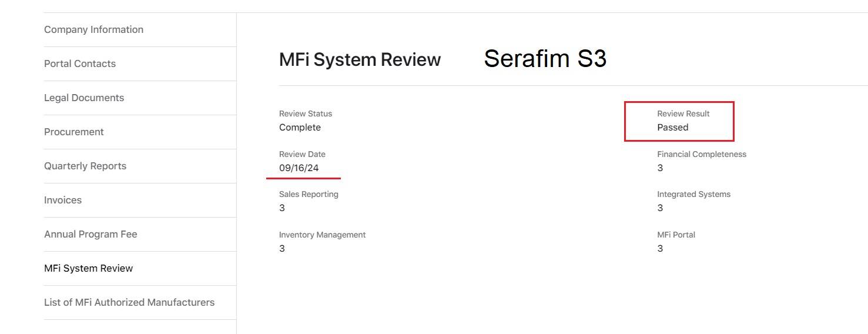868x334 pixels.
Task: Click the Sales Reporting label
Action: tap(309, 194)
